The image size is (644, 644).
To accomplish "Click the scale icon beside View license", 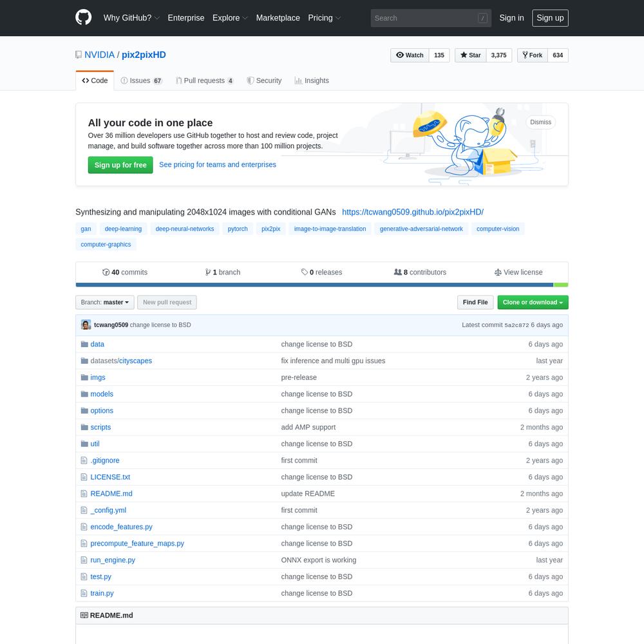I will tap(498, 272).
